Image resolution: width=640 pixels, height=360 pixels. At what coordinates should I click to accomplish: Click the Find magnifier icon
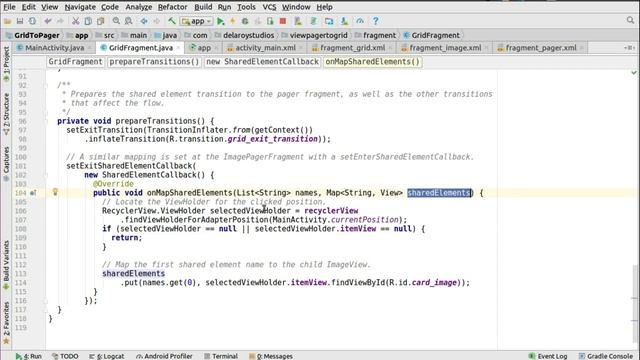116,21
